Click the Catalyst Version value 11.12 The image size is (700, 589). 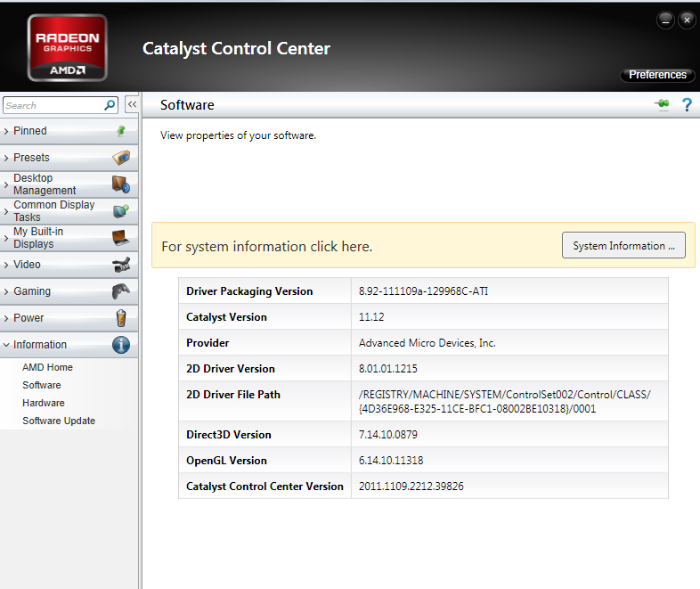pos(371,317)
